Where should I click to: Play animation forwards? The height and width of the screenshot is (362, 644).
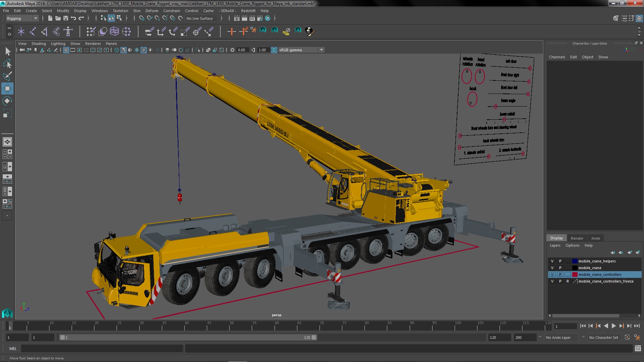(613, 326)
